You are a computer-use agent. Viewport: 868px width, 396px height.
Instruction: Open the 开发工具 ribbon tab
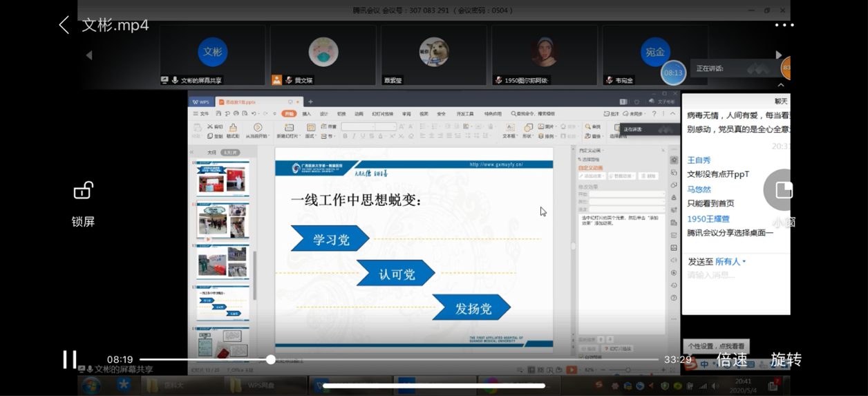(465, 113)
